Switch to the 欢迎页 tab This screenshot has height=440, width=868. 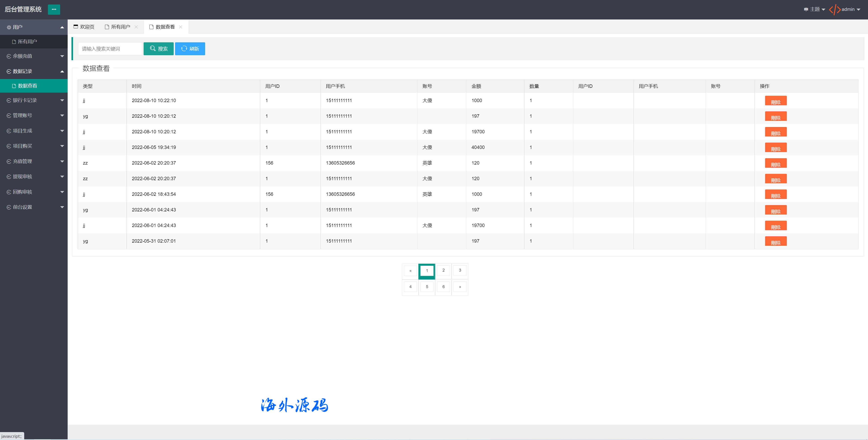point(84,27)
